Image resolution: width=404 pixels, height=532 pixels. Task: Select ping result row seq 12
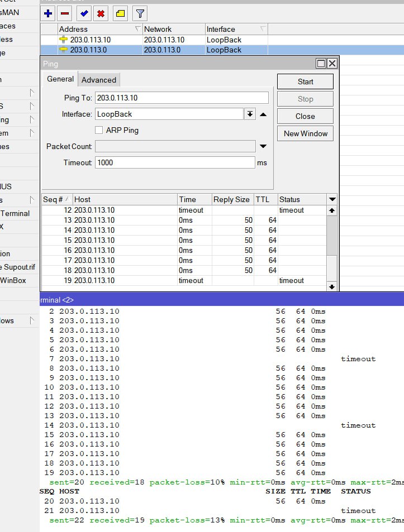pyautogui.click(x=184, y=210)
